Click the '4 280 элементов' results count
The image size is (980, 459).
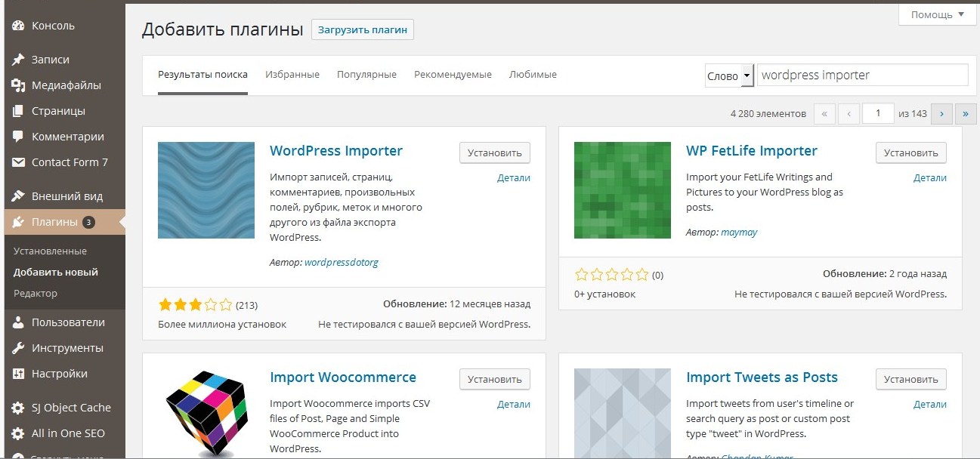tap(768, 114)
